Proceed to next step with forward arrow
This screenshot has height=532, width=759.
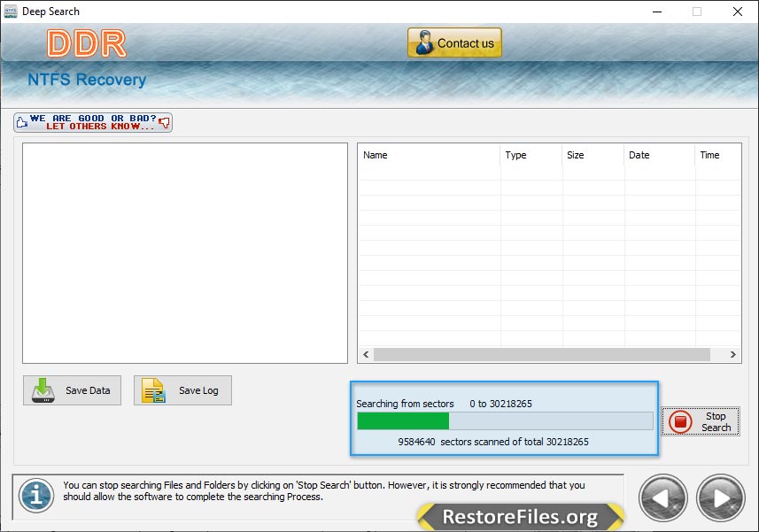pyautogui.click(x=720, y=497)
